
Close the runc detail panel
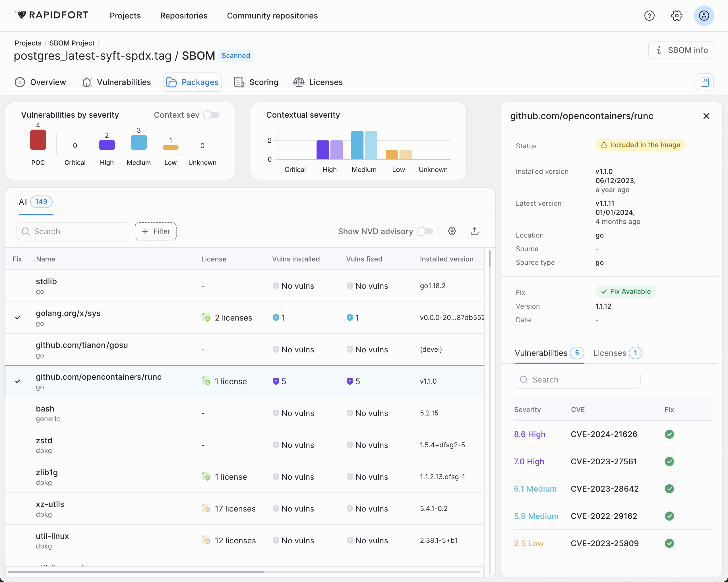pos(706,116)
